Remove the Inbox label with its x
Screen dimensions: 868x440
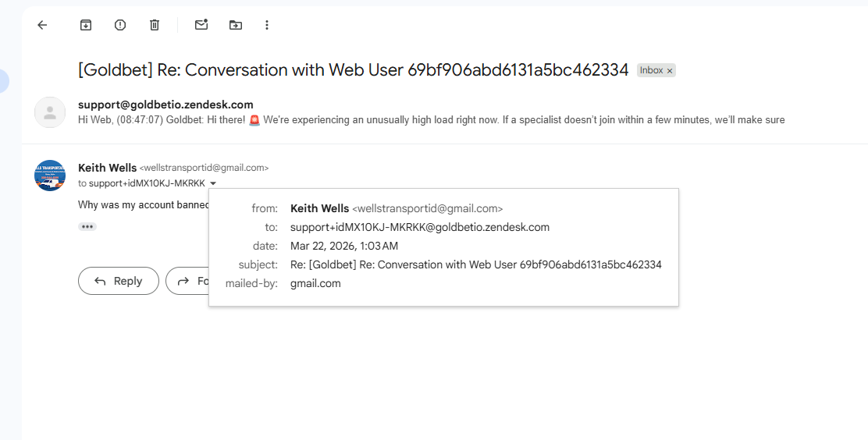click(x=670, y=71)
